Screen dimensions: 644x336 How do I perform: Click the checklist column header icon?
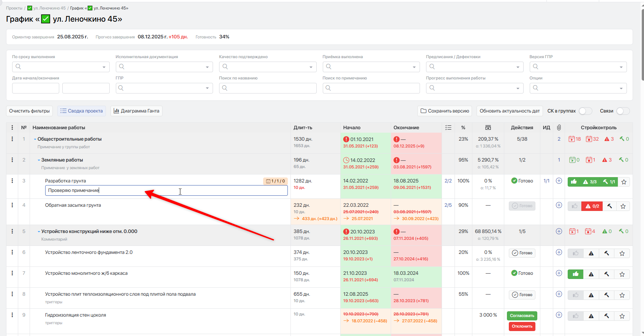448,128
